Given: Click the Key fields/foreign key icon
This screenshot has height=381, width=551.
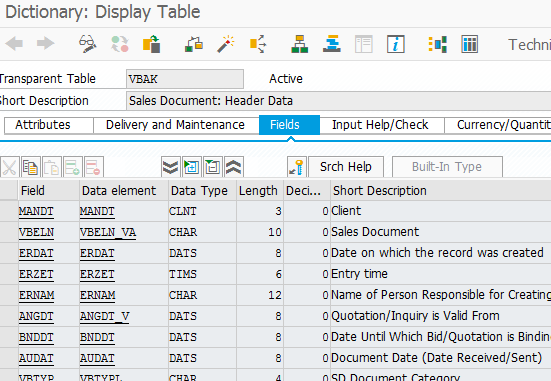Looking at the screenshot, I should tap(297, 167).
